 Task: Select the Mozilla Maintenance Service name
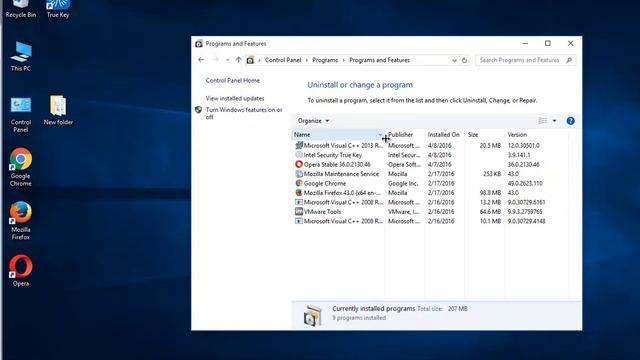click(x=341, y=174)
